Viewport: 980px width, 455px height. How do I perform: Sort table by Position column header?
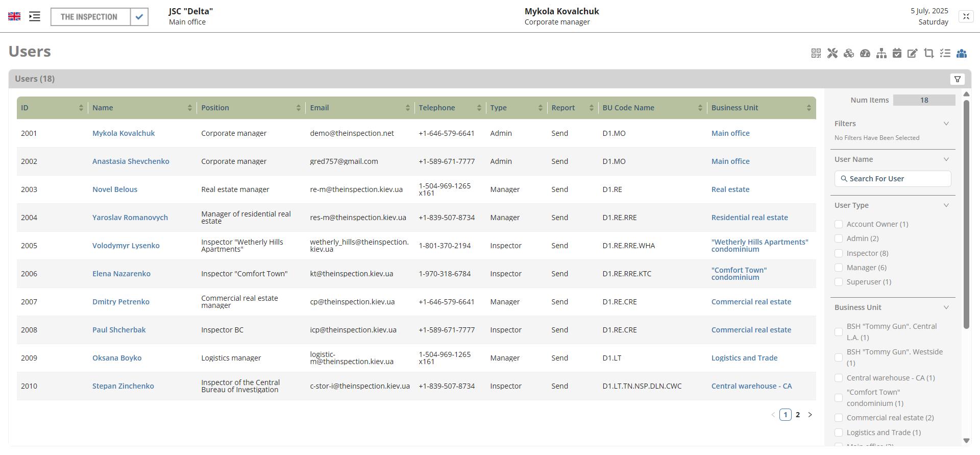215,108
